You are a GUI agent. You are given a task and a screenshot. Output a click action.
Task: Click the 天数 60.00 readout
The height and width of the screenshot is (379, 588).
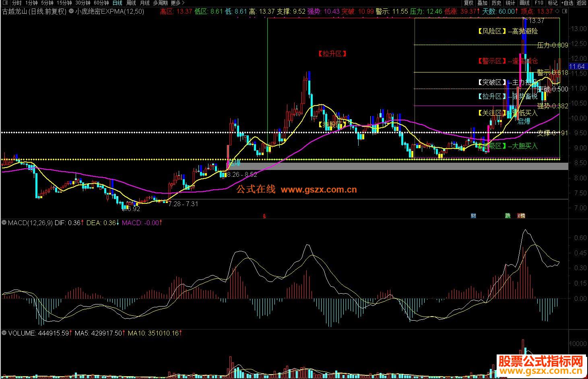(x=500, y=11)
